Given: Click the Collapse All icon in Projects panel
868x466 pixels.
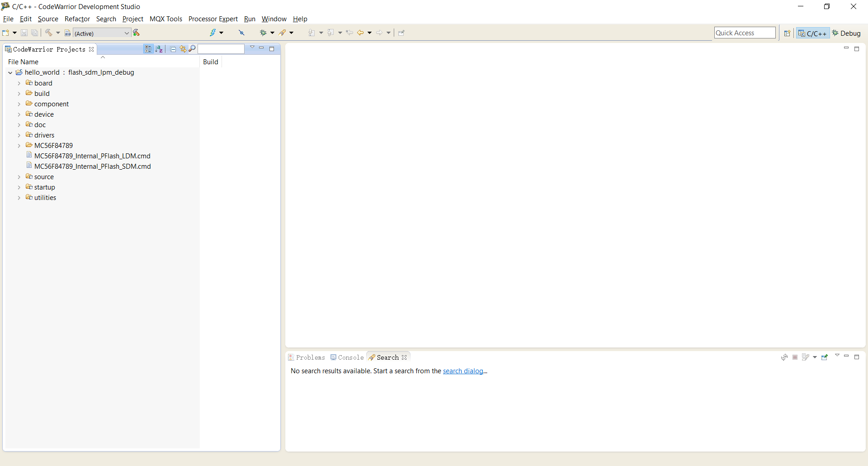Looking at the screenshot, I should tap(173, 49).
